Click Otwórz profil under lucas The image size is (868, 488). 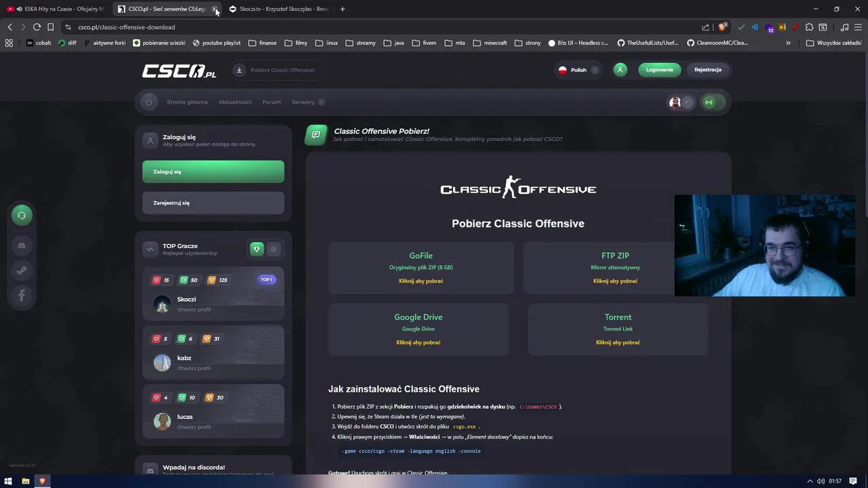click(x=194, y=428)
